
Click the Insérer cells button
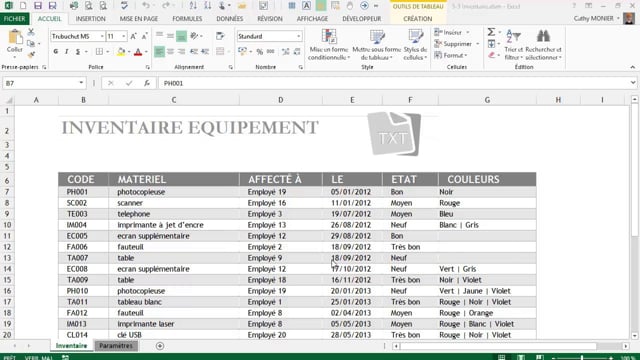[x=452, y=32]
